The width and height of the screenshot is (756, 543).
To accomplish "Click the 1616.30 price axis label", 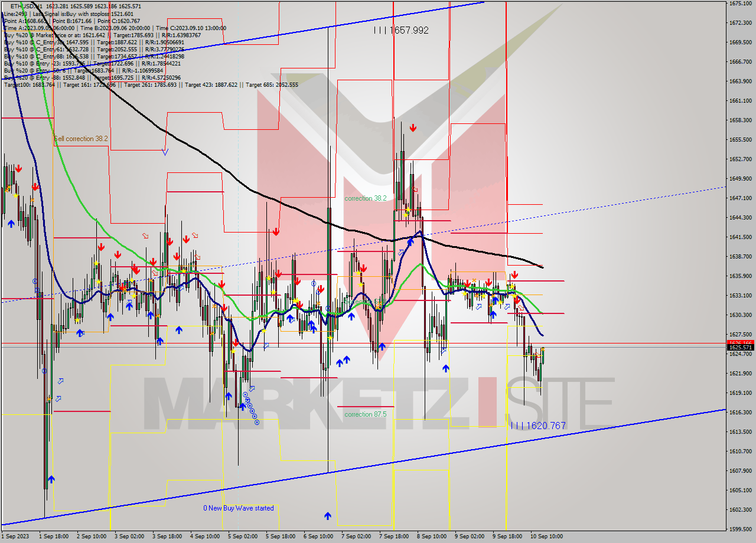I will click(740, 413).
